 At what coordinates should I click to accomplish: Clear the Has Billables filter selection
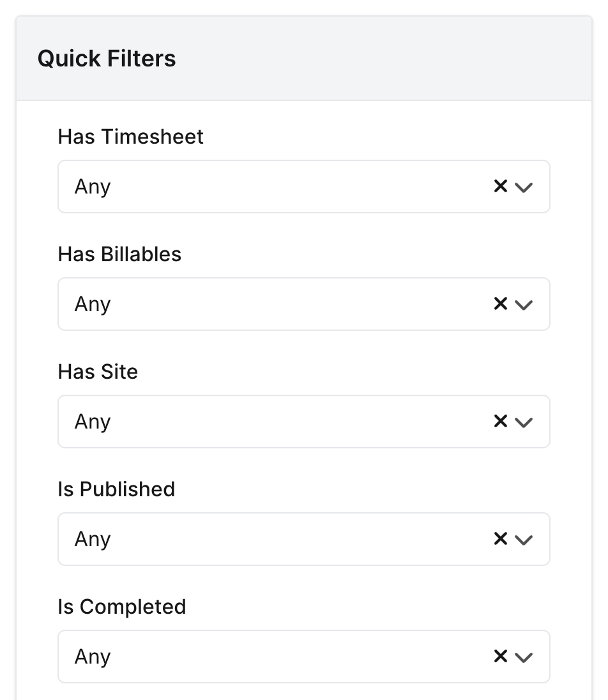pyautogui.click(x=501, y=304)
